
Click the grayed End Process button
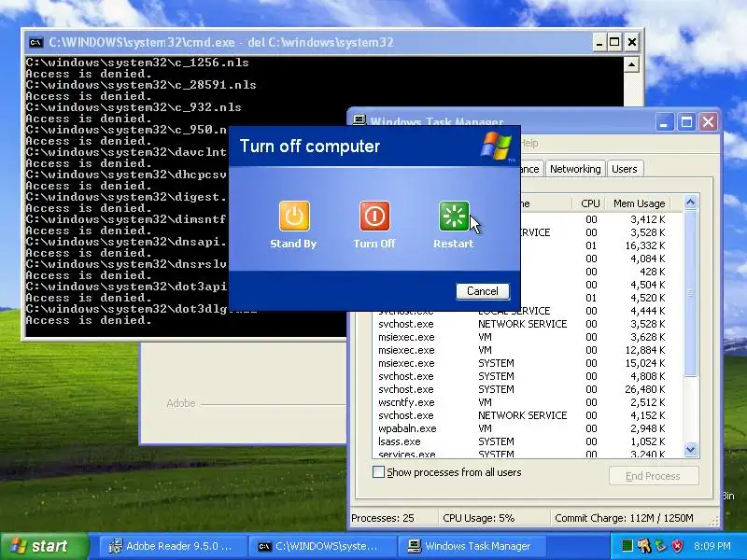[654, 476]
